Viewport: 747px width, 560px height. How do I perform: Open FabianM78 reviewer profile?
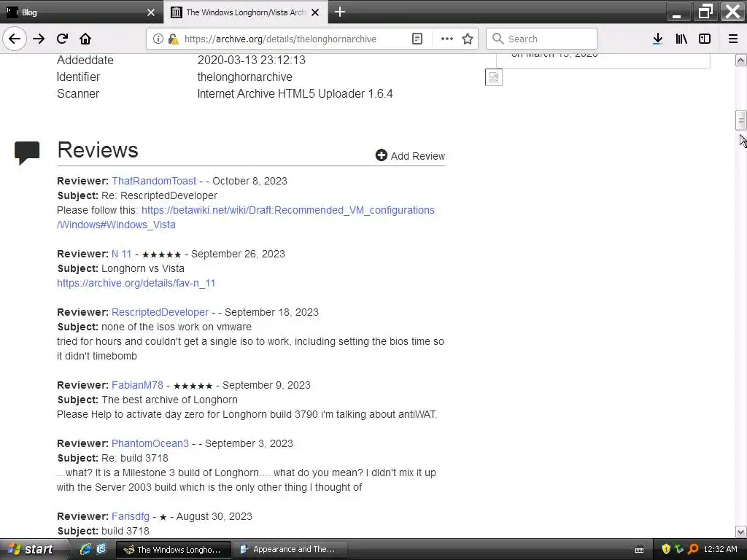(x=137, y=385)
